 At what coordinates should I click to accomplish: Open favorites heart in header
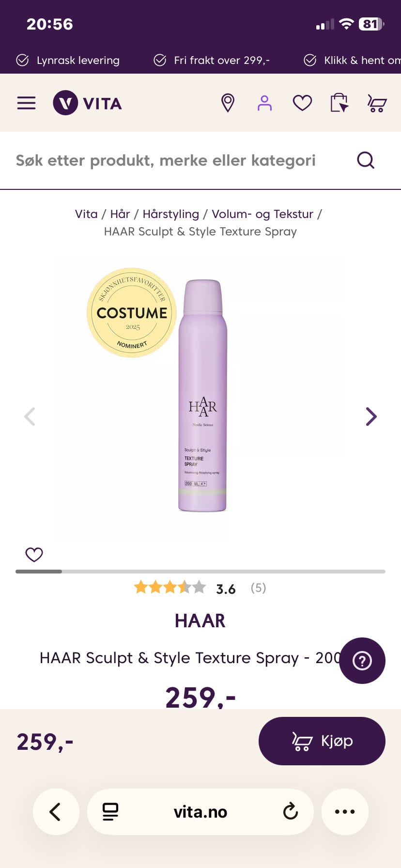coord(302,103)
